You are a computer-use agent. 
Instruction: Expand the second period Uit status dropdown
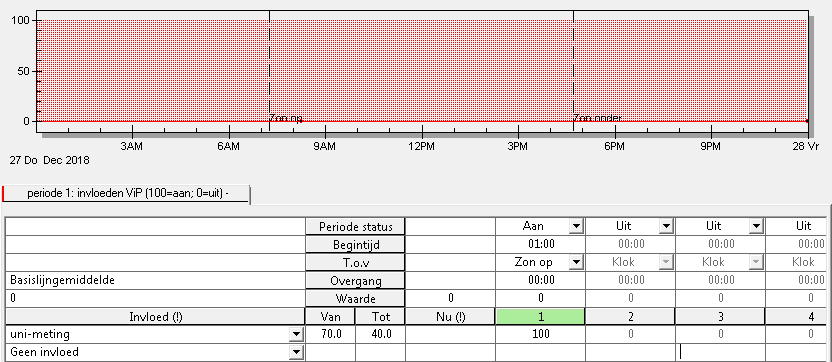[666, 227]
